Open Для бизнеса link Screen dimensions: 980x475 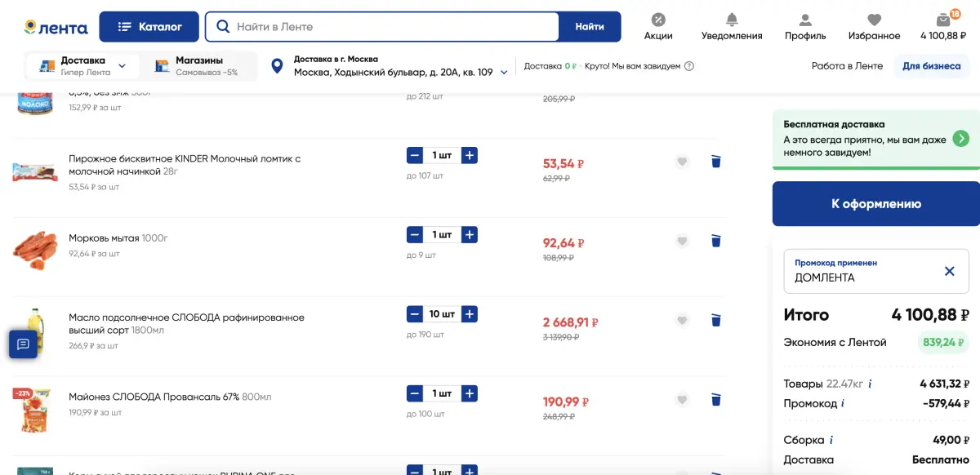coord(932,66)
